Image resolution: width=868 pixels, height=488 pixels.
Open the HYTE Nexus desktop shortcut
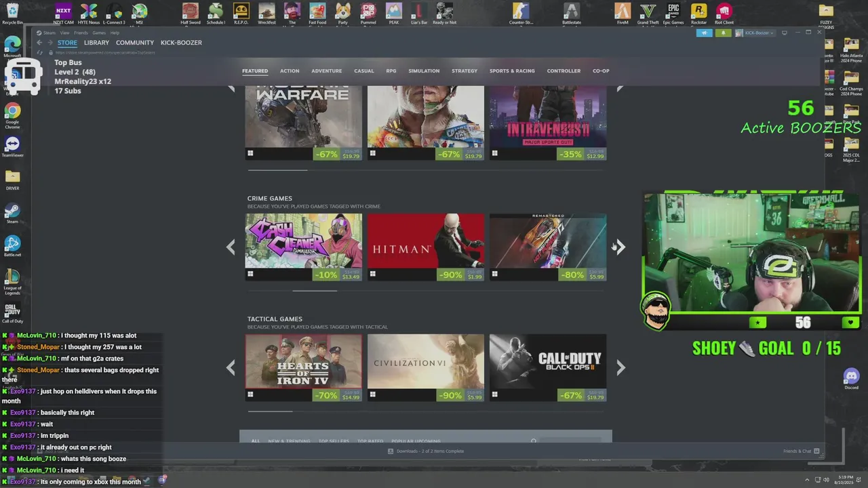tap(88, 13)
